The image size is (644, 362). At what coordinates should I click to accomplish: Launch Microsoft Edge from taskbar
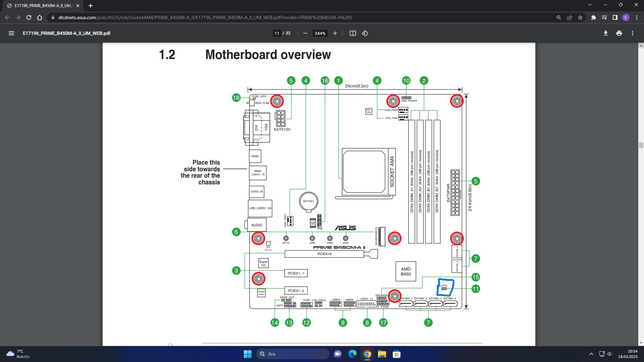coord(353,354)
